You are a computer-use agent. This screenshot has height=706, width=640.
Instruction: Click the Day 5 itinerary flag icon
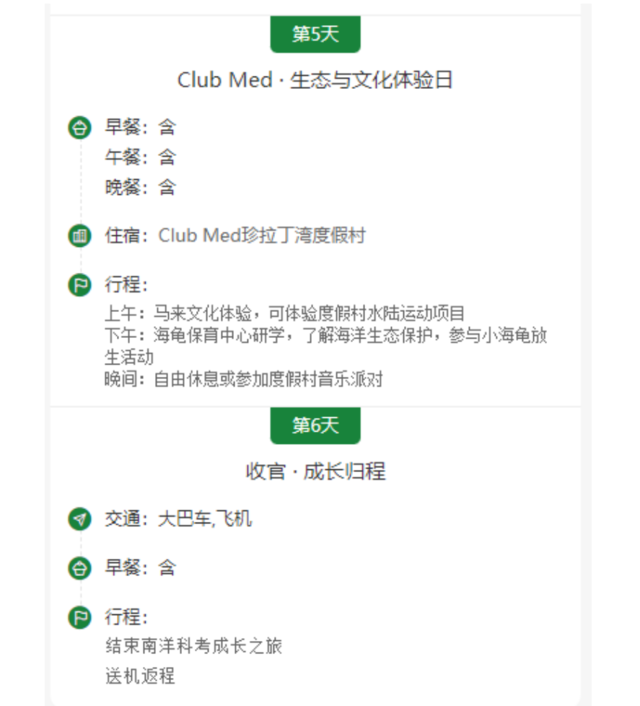(80, 285)
